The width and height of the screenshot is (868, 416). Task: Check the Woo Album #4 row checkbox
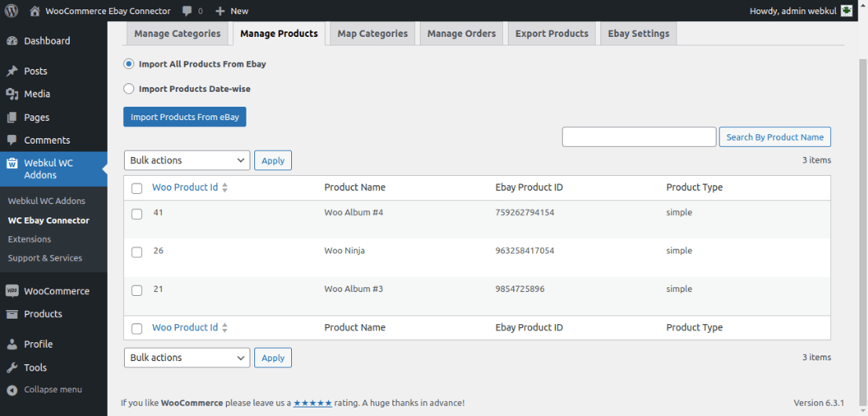coord(137,213)
